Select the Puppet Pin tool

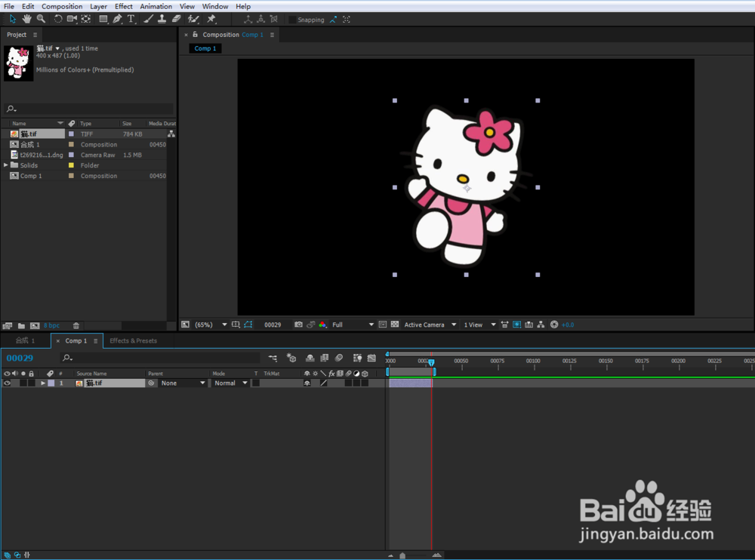tap(211, 19)
